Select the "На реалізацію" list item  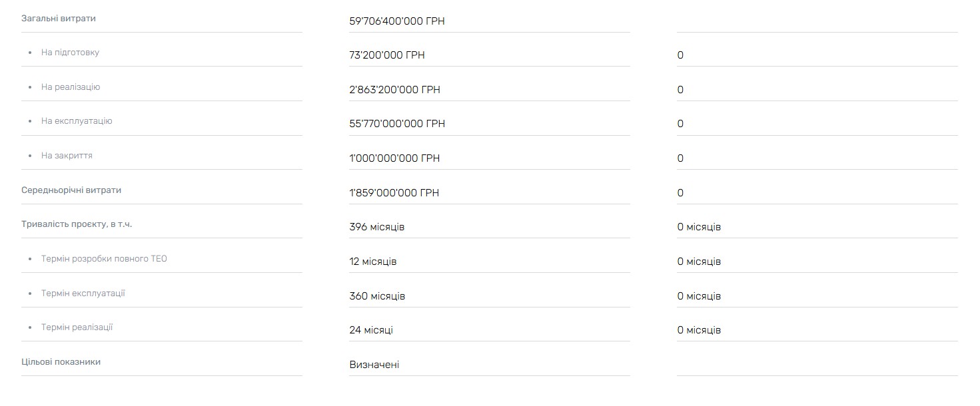71,87
